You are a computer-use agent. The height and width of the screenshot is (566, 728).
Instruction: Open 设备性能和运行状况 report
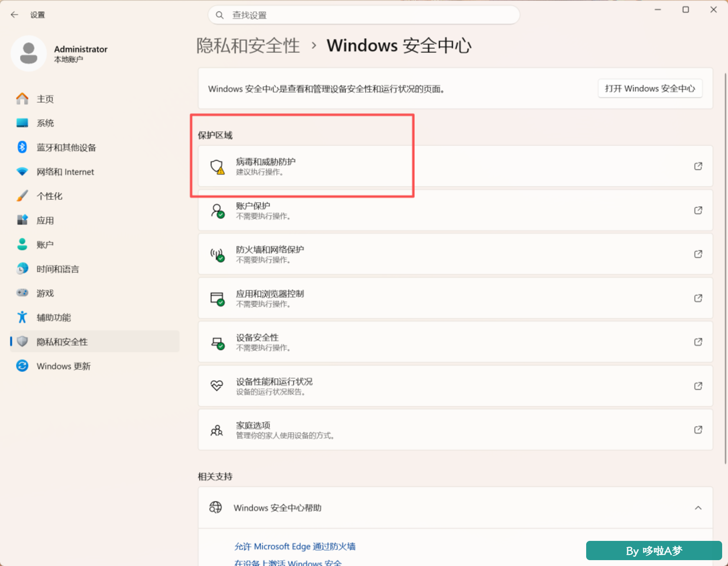(x=455, y=386)
